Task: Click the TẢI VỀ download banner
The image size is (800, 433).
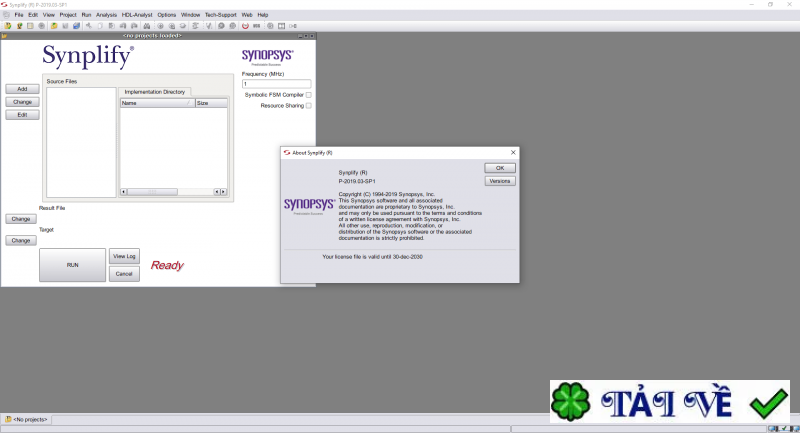Action: click(669, 401)
